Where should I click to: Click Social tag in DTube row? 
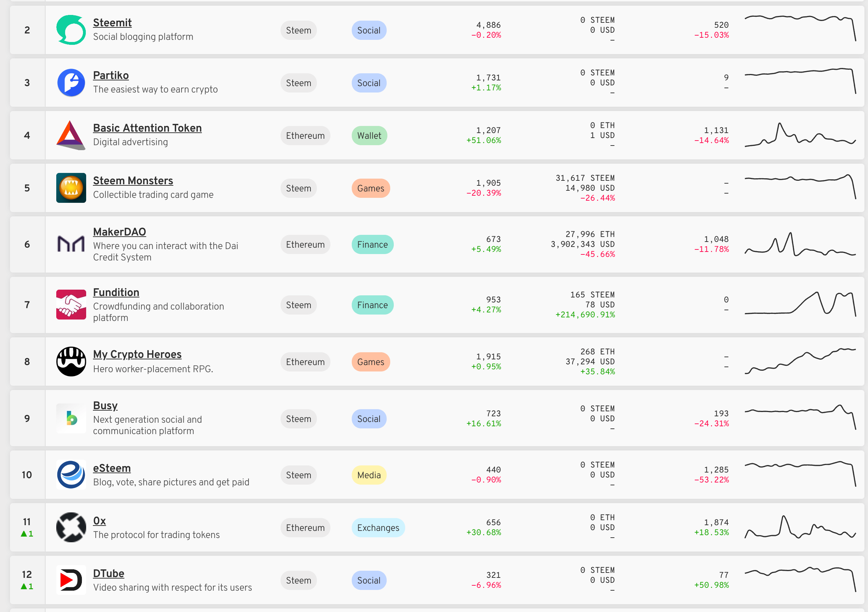[x=369, y=580]
